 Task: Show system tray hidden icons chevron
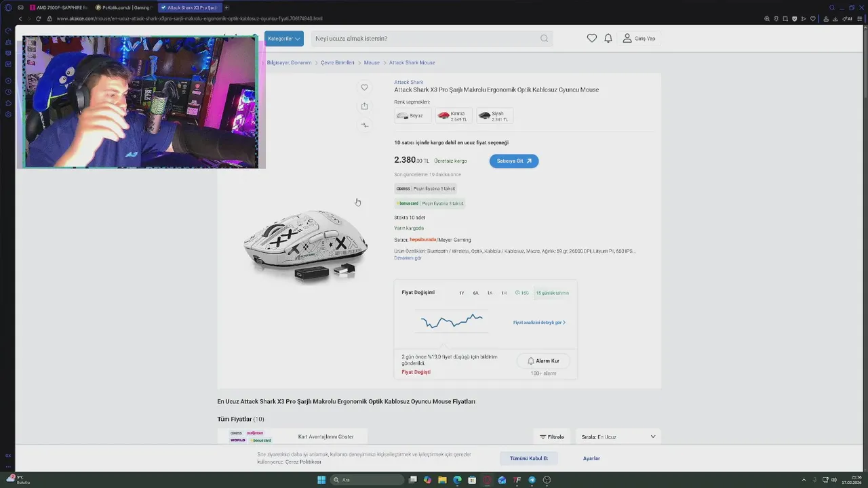804,480
